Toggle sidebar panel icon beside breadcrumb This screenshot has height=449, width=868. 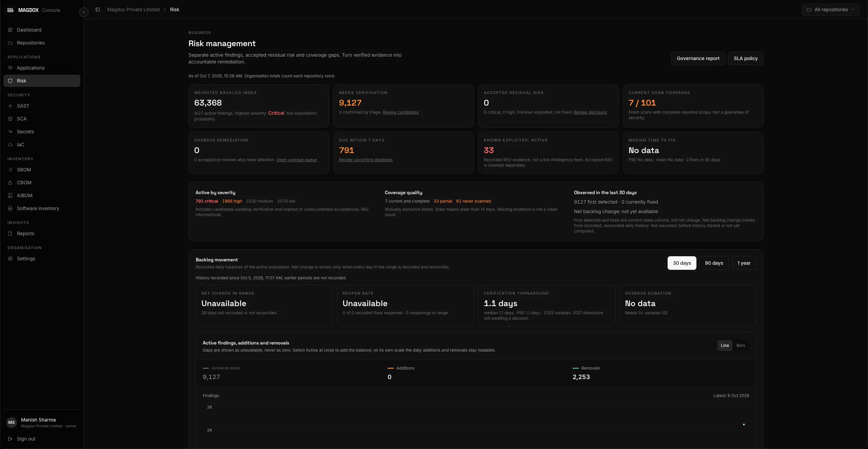click(98, 10)
